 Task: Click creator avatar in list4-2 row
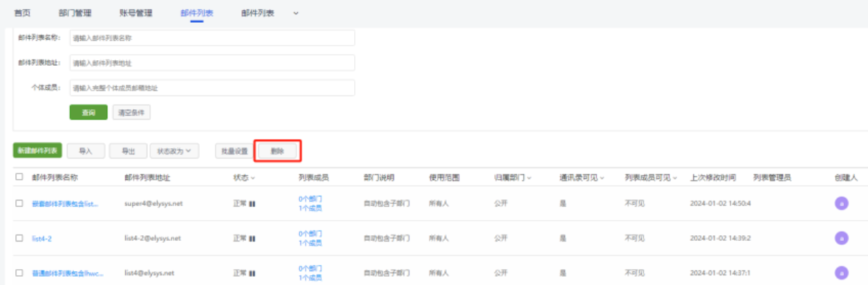841,238
